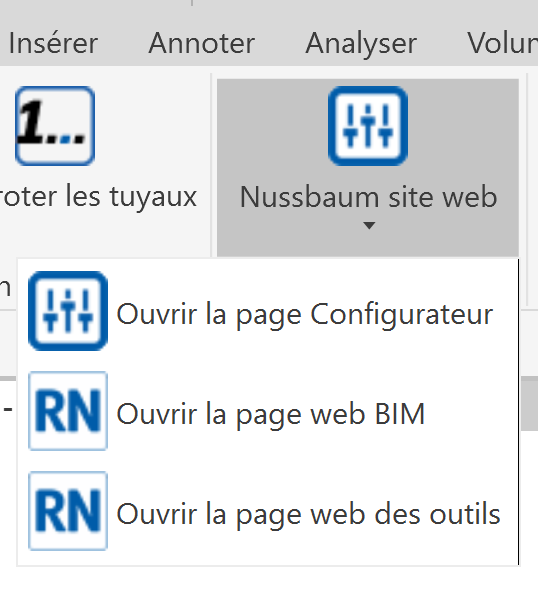Open Nussbaum BIM web page link
This screenshot has width=538, height=590.
click(x=267, y=411)
